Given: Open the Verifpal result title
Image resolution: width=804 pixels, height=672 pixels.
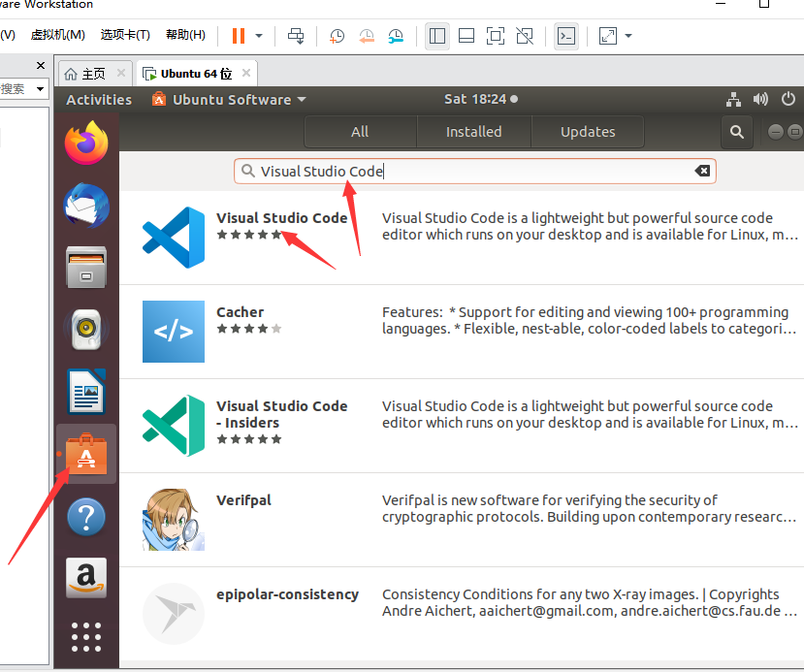Looking at the screenshot, I should point(243,500).
